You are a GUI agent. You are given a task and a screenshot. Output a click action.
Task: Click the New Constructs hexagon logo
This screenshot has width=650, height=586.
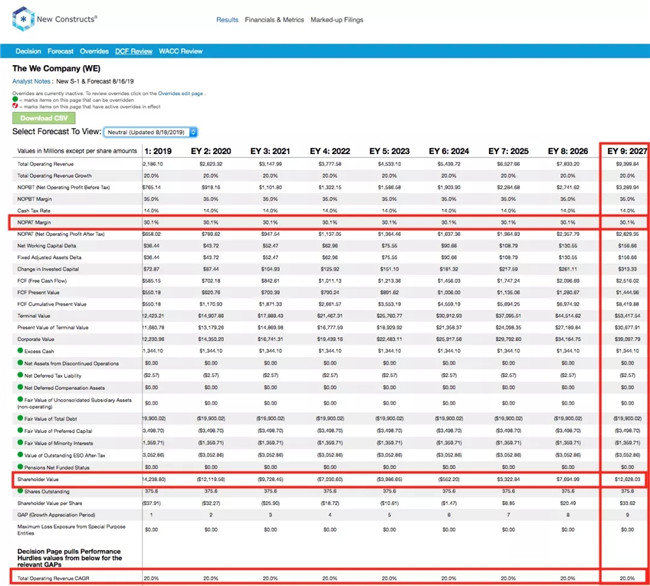point(23,19)
